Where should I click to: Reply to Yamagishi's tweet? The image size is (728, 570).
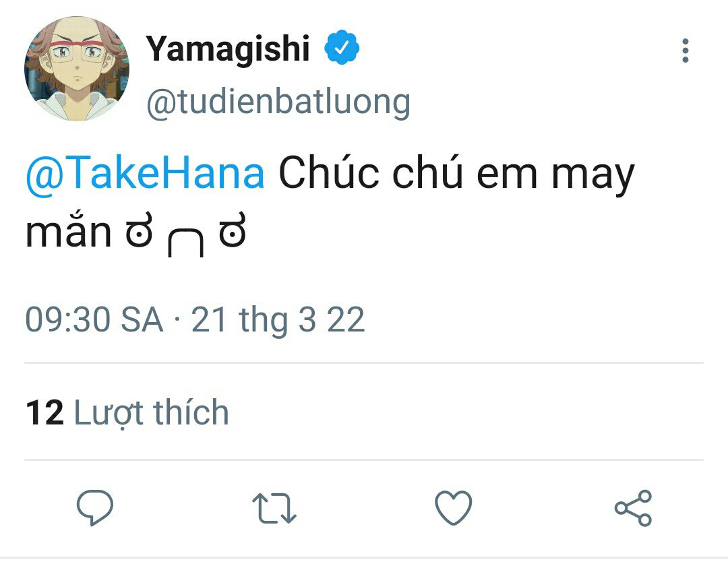coord(94,507)
